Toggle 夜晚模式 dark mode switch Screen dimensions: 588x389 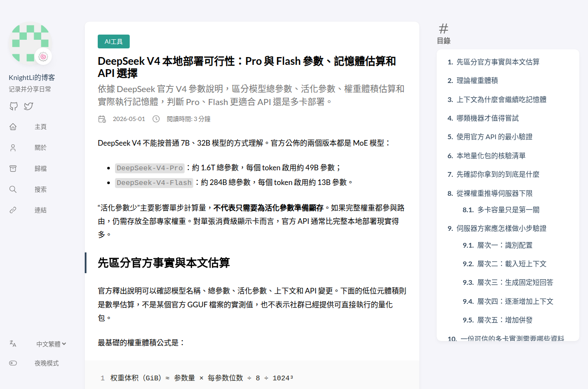tap(13, 363)
